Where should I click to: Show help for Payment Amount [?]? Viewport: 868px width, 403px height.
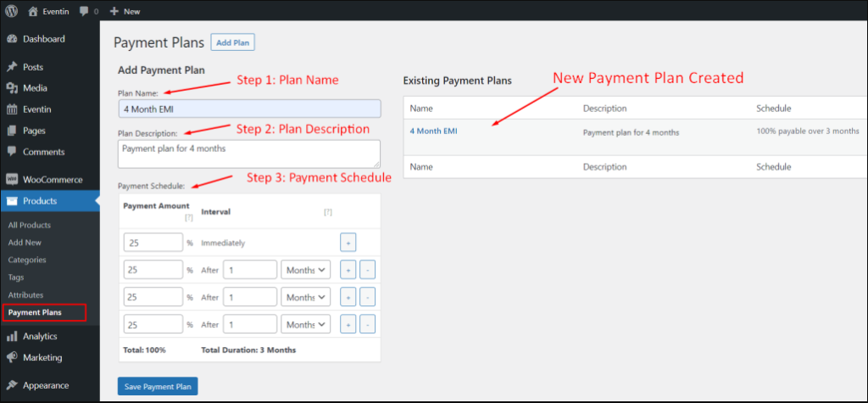click(189, 218)
